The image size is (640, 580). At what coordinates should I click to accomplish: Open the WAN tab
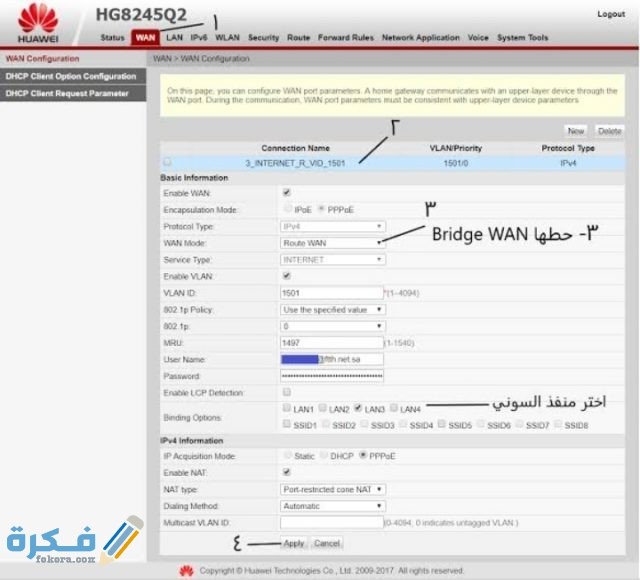tap(145, 38)
